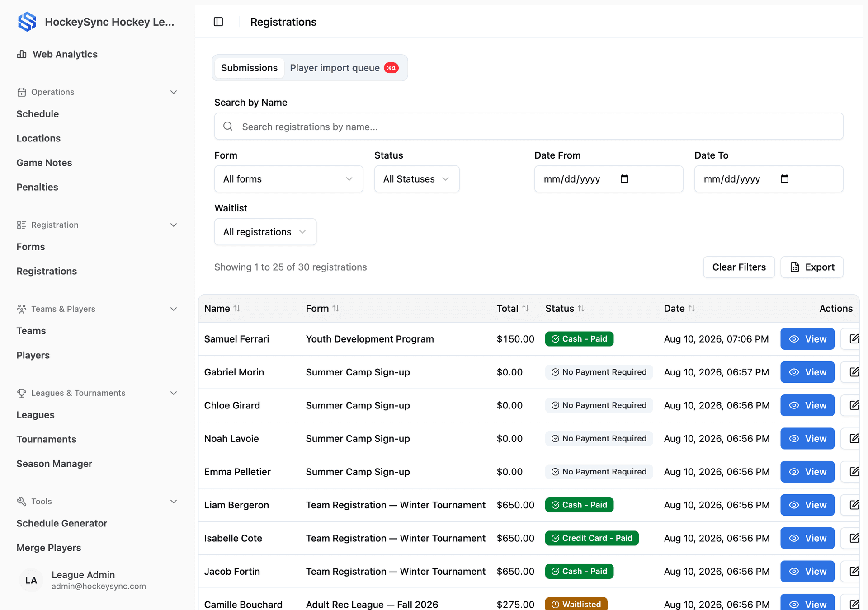Sort table by Form column arrows

tap(335, 309)
